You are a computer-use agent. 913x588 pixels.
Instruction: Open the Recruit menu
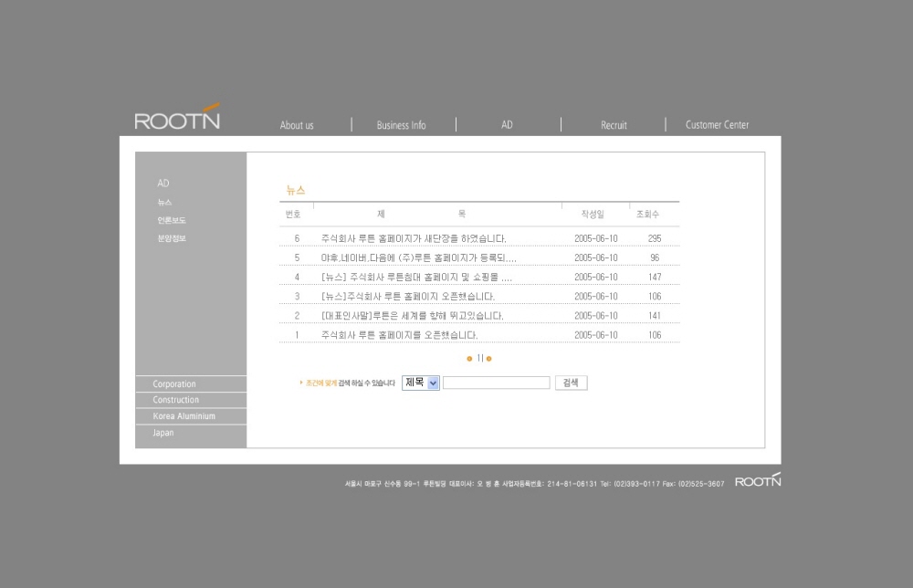pos(614,125)
